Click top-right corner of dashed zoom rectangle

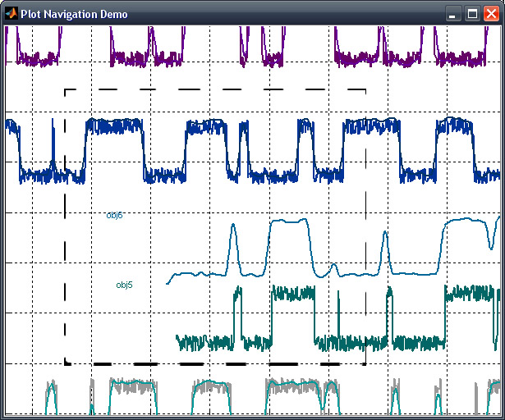[x=365, y=89]
